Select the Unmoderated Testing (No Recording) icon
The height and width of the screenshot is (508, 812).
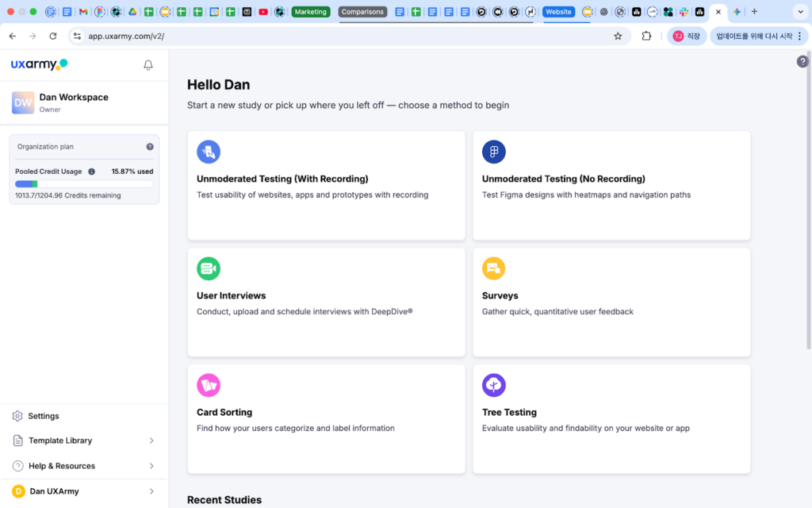(x=494, y=151)
